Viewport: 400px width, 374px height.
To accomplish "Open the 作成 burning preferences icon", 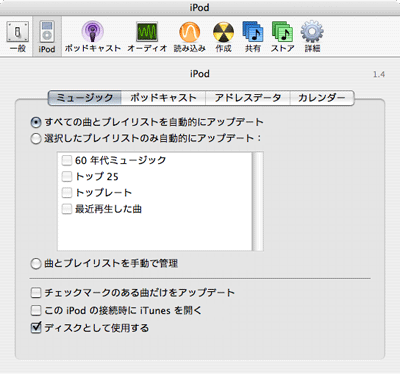I will click(223, 37).
